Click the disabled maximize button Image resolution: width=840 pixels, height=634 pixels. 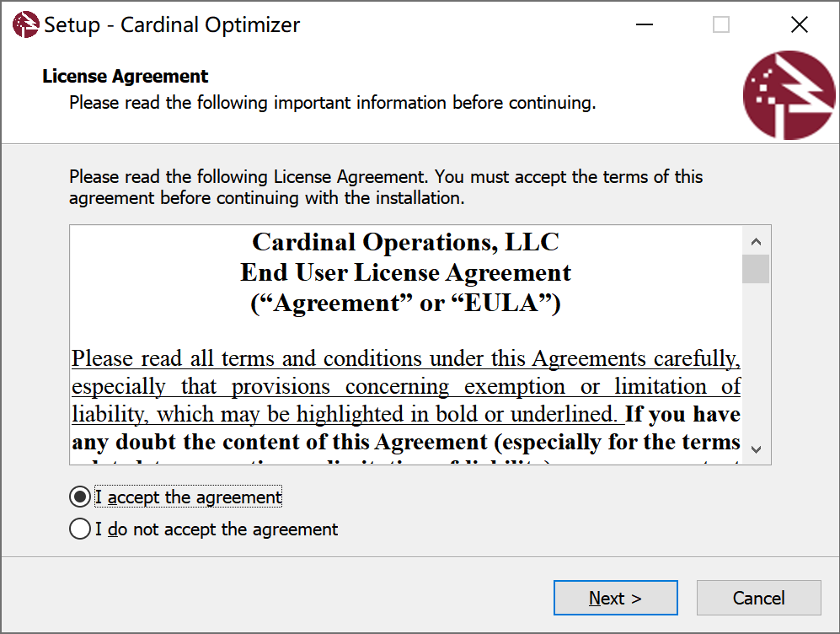point(721,25)
